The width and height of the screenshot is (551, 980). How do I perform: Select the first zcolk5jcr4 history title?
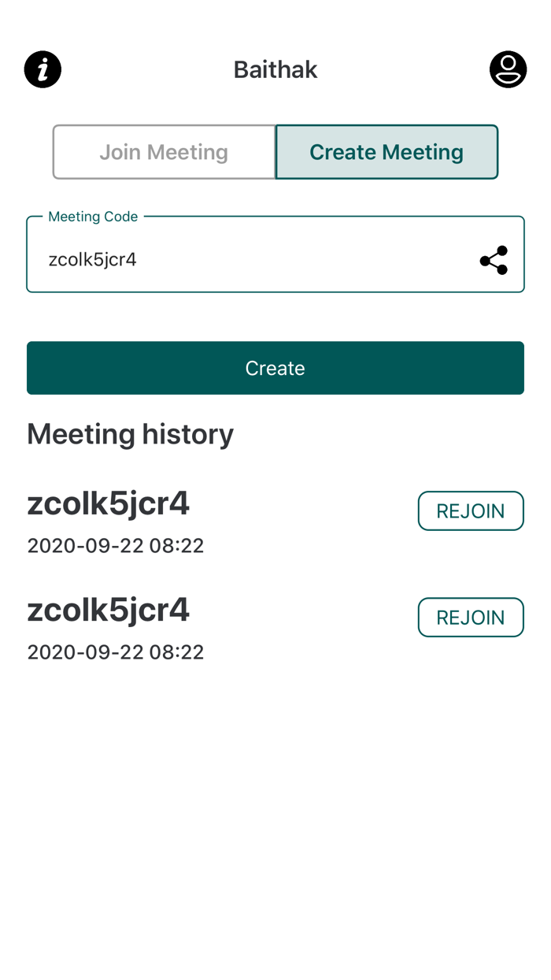[109, 503]
